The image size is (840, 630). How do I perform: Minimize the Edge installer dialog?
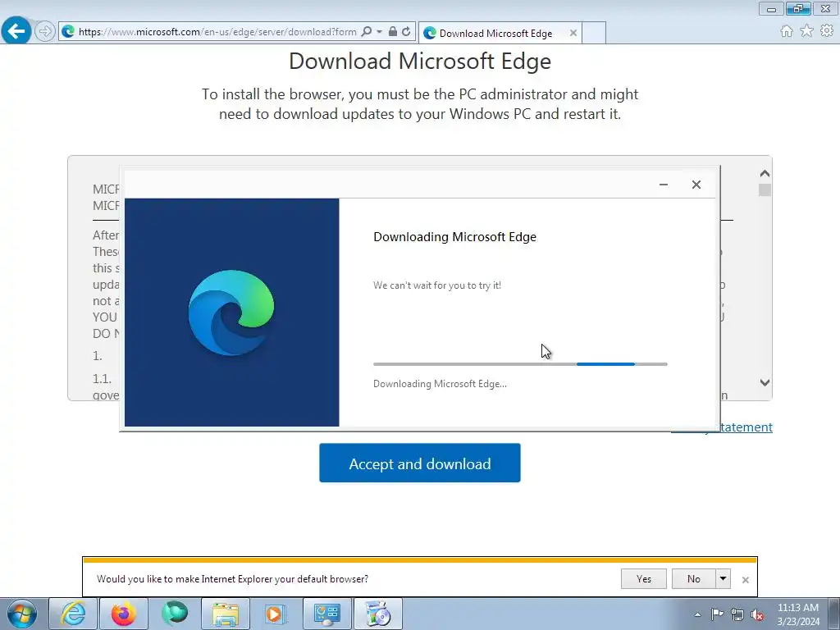click(663, 185)
